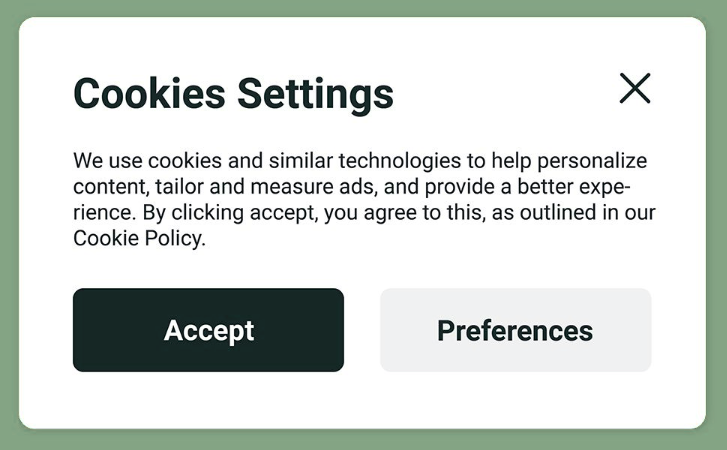
Task: Close the Cookies Settings dialog with X
Action: point(635,88)
